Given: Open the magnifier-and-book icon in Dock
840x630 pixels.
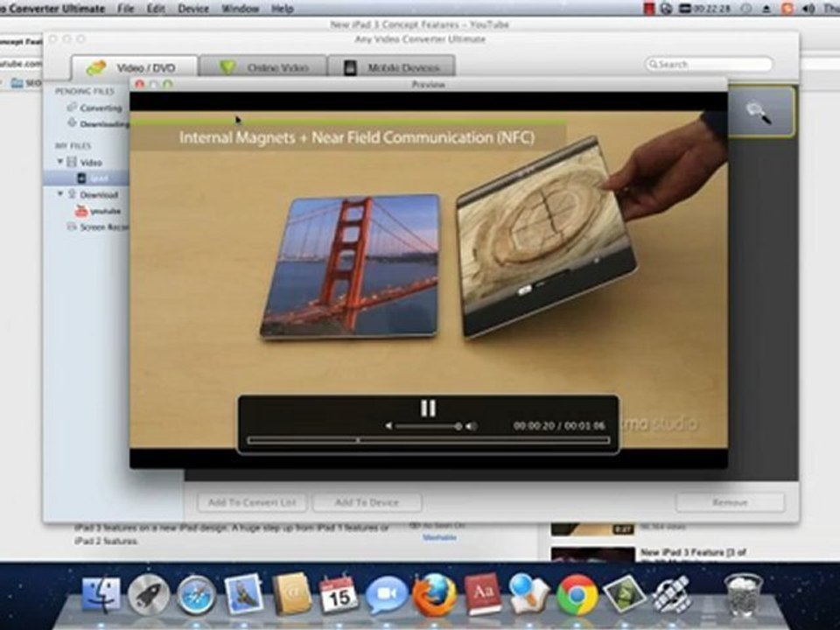Looking at the screenshot, I should pyautogui.click(x=528, y=593).
